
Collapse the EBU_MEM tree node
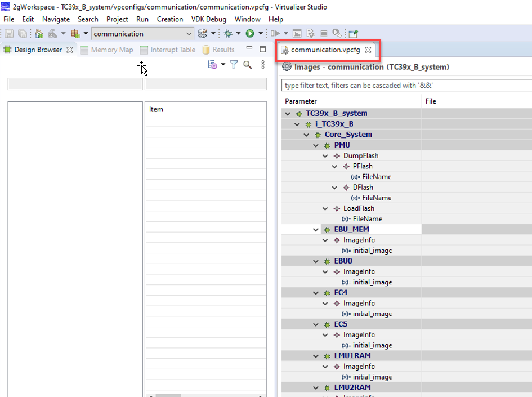pyautogui.click(x=316, y=230)
